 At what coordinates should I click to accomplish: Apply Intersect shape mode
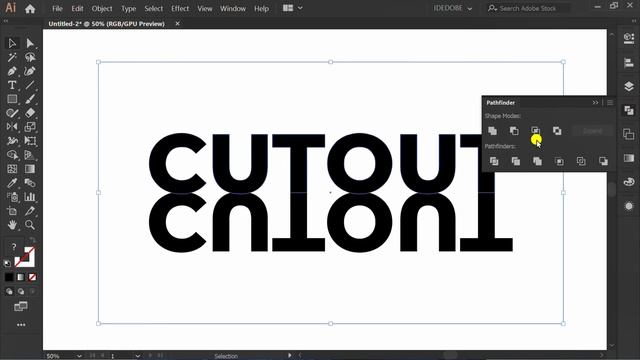(536, 131)
